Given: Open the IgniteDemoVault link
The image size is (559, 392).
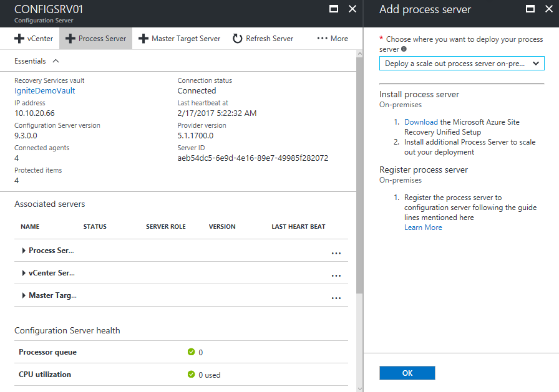Looking at the screenshot, I should [x=44, y=90].
